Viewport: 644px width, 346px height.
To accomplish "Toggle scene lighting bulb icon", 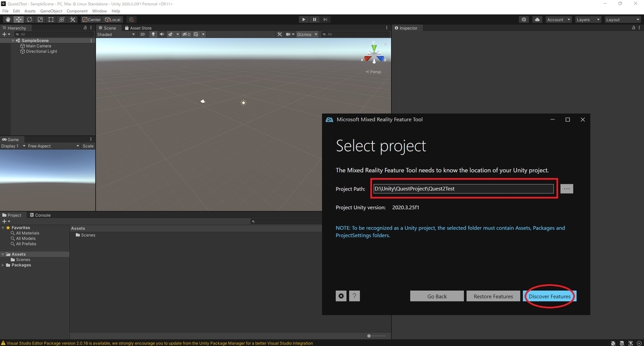I will point(153,34).
